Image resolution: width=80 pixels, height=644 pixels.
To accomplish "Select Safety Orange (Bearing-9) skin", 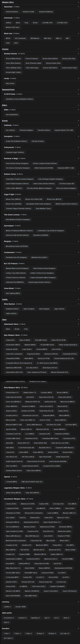I will click(68, 345).
